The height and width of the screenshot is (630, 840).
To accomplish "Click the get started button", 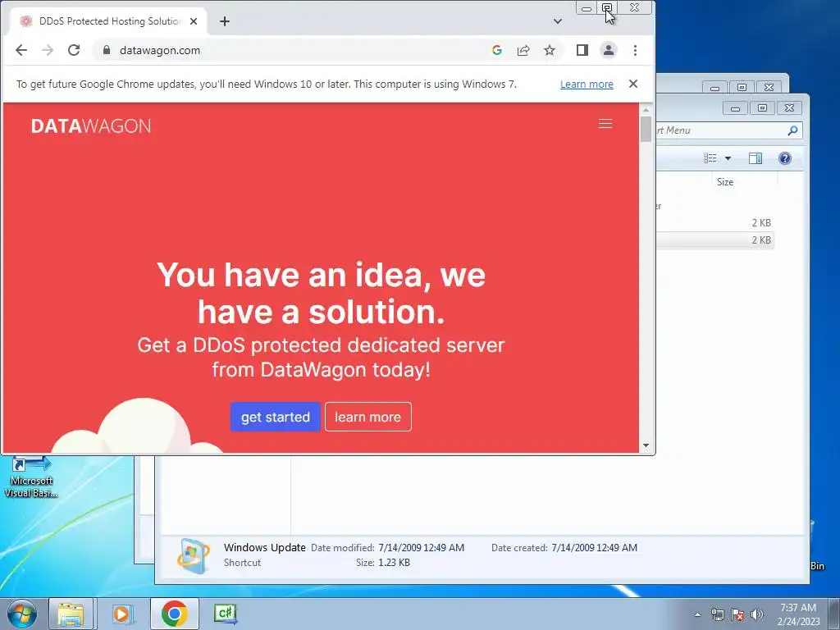I will 276,417.
